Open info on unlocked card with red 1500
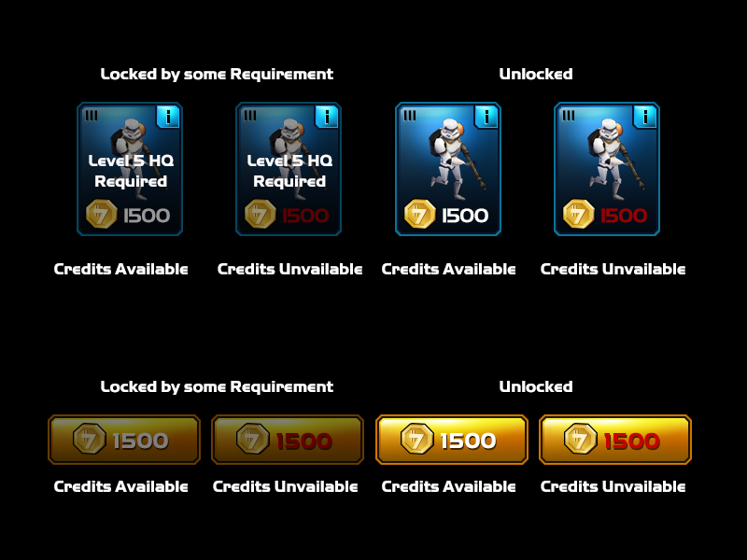The image size is (747, 560). (x=645, y=117)
